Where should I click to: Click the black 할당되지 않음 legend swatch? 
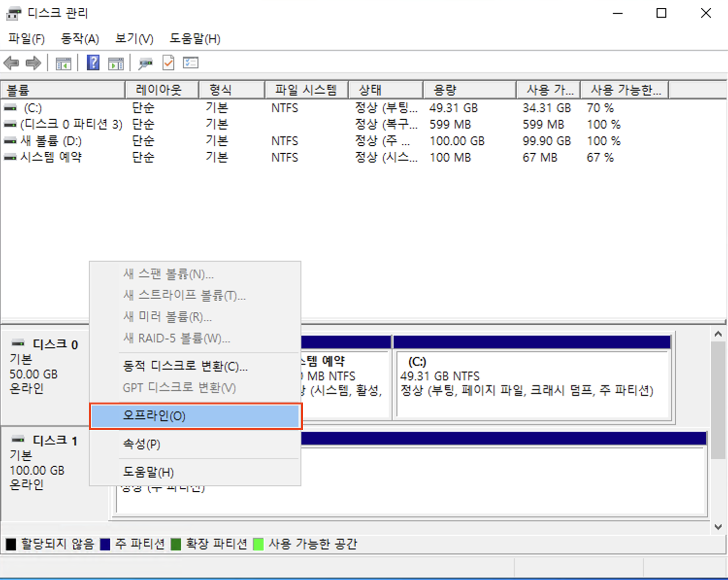click(x=11, y=544)
